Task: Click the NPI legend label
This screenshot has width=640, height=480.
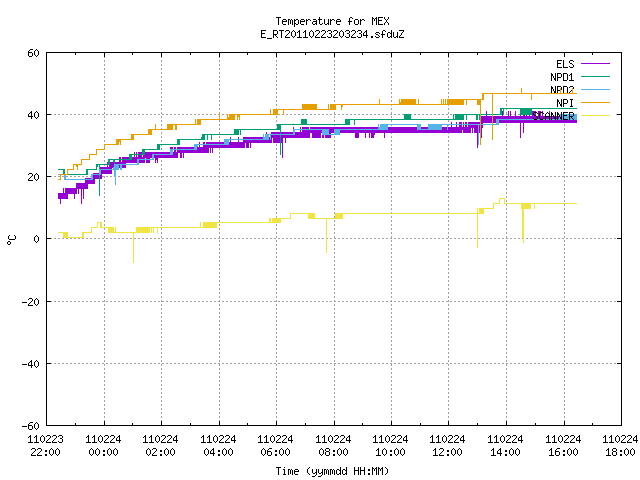Action: click(565, 103)
